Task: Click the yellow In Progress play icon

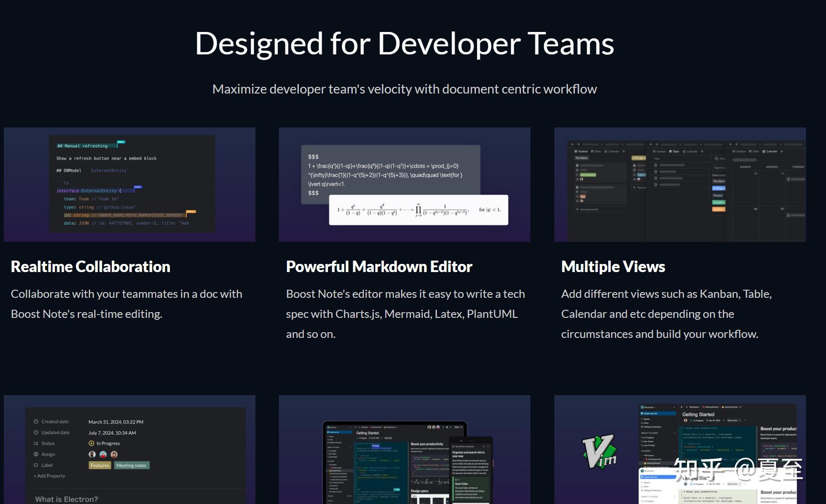Action: (92, 443)
